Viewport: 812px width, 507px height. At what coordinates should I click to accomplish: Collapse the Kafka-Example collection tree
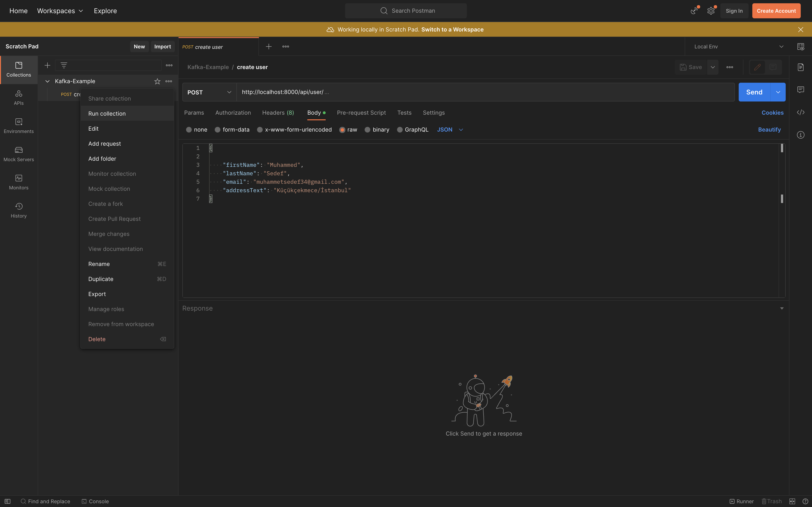(x=47, y=81)
